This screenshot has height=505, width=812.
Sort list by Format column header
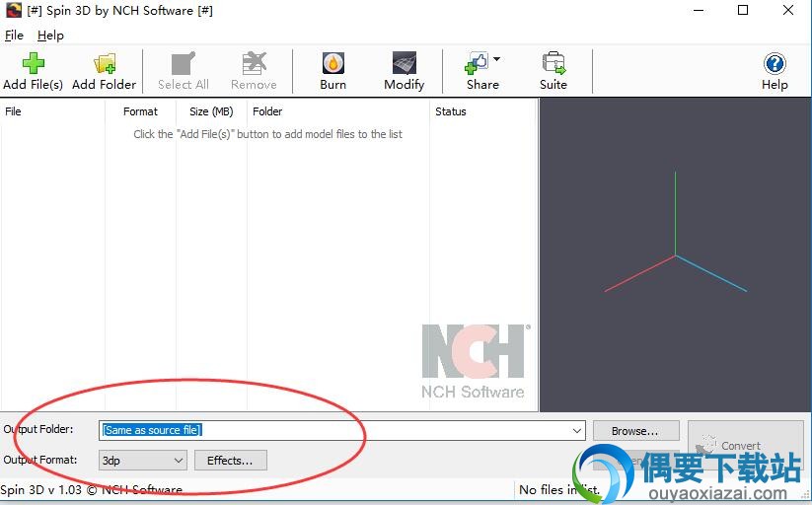coord(140,111)
